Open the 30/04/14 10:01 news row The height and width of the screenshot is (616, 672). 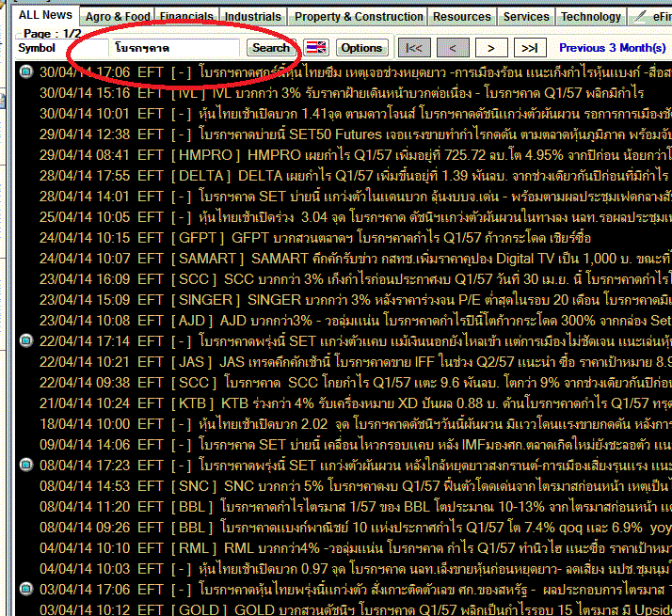click(343, 114)
